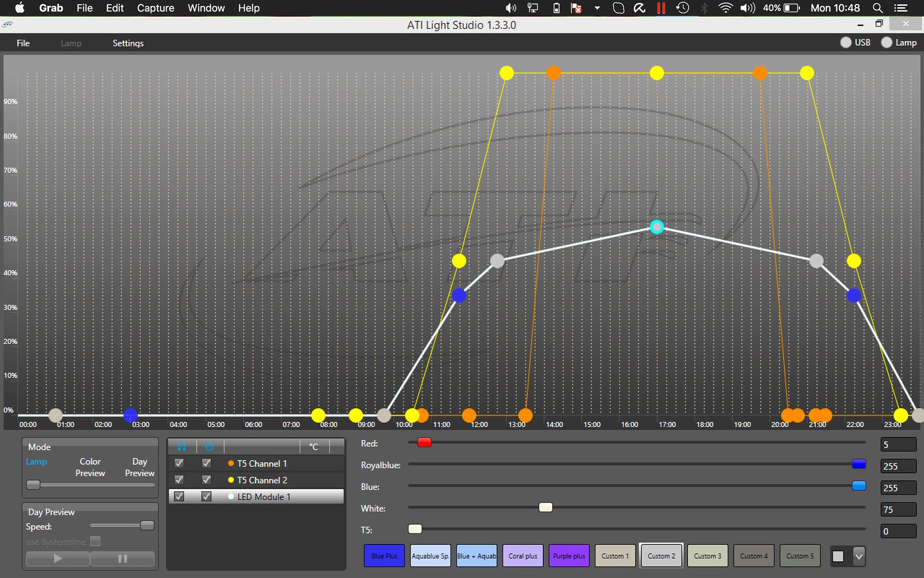Viewport: 924px width, 578px height.
Task: Open the Capture menu in menu bar
Action: (x=155, y=8)
